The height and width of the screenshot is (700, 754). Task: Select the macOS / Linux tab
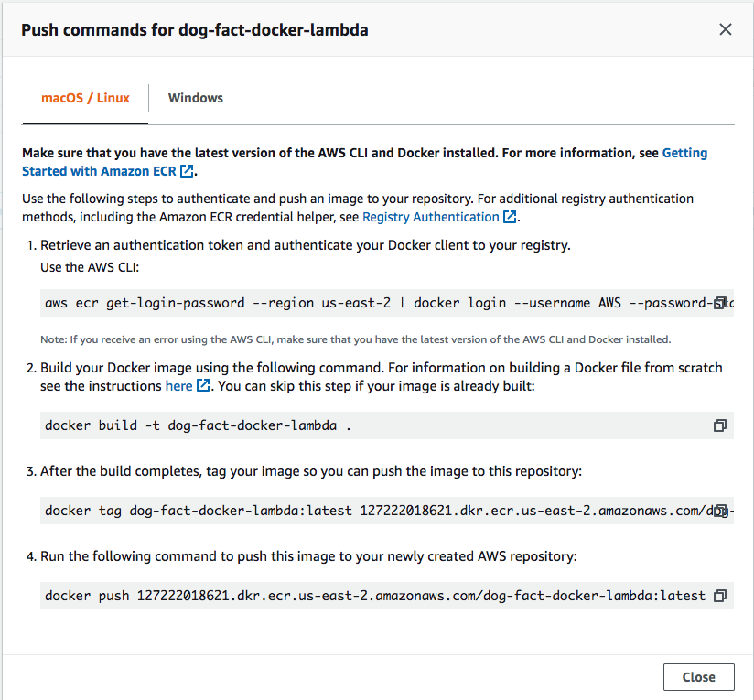[85, 98]
